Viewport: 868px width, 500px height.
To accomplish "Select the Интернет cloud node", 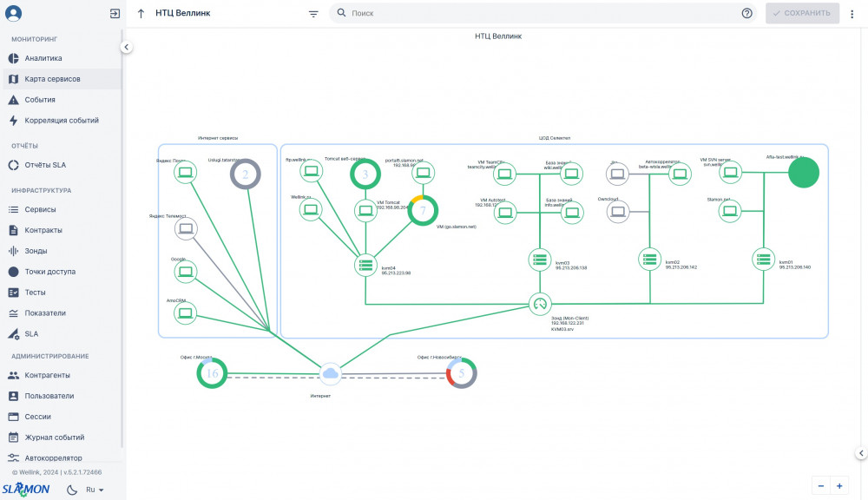I will click(330, 373).
